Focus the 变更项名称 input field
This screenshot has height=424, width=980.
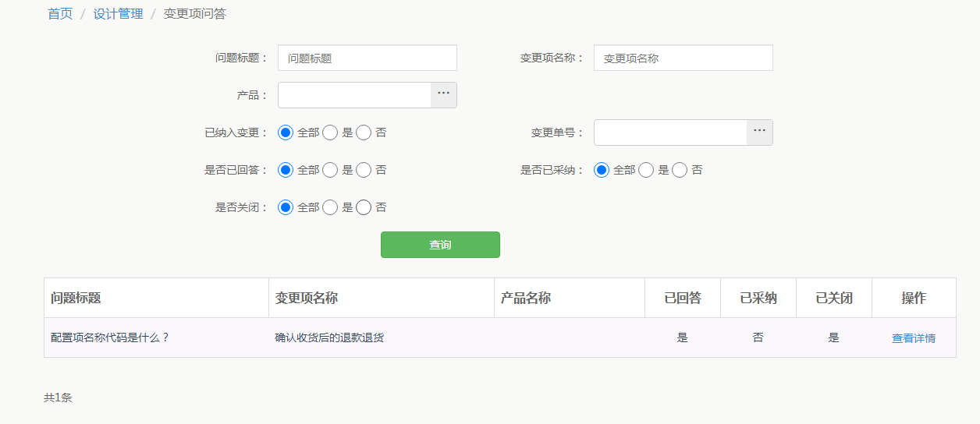point(684,58)
